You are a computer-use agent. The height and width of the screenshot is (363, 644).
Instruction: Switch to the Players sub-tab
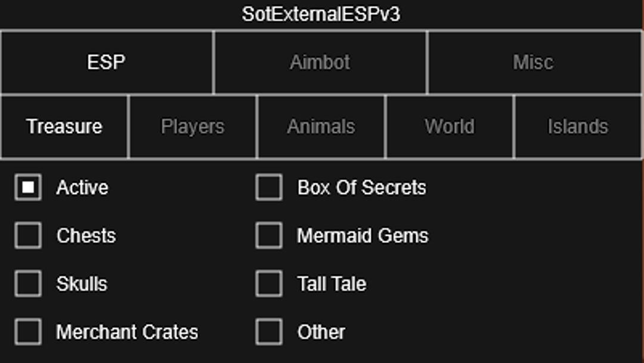click(193, 127)
